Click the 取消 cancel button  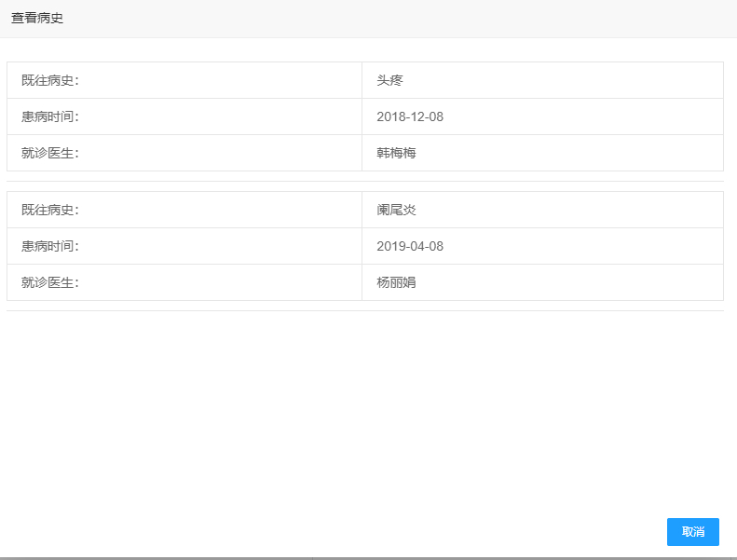coord(692,532)
